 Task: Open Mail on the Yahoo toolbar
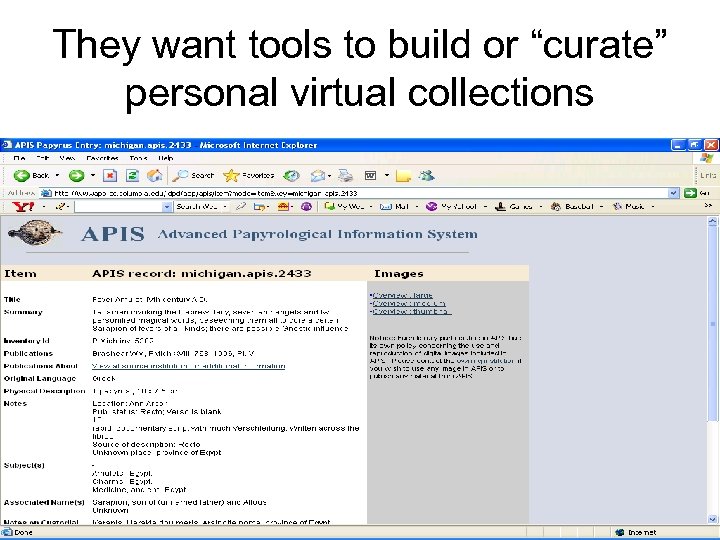394,207
